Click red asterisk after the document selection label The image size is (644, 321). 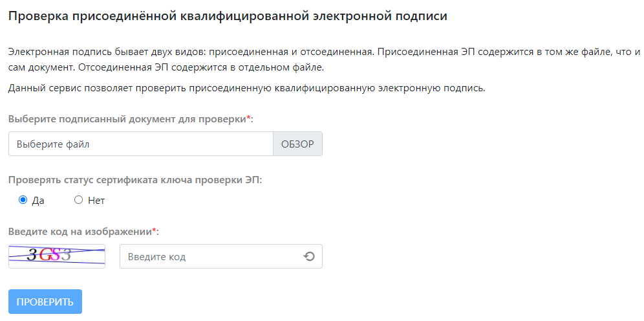click(250, 118)
